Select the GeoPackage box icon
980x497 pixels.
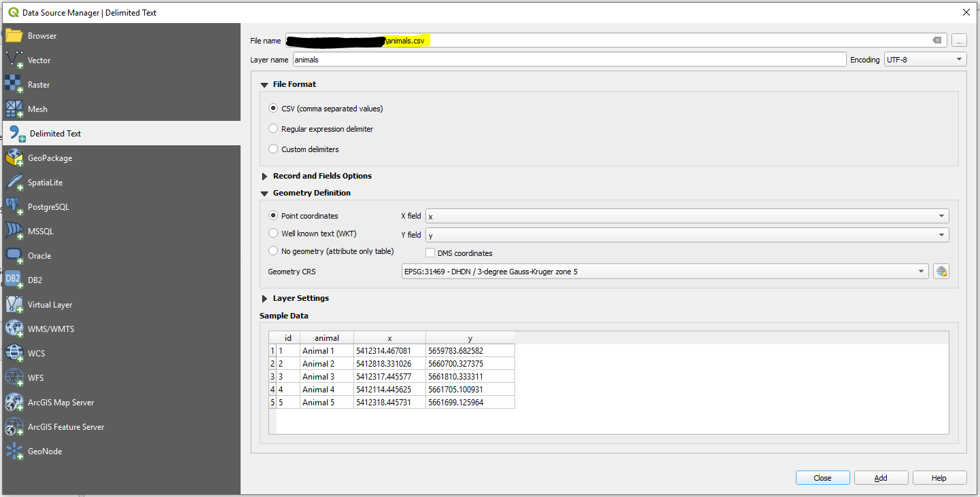14,158
